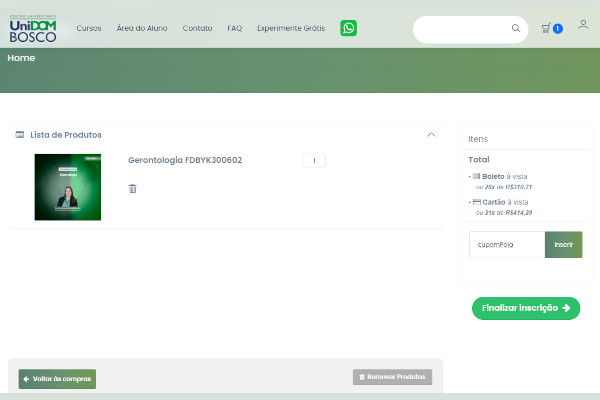This screenshot has height=400, width=600.
Task: Click the product quantity field
Action: click(314, 160)
